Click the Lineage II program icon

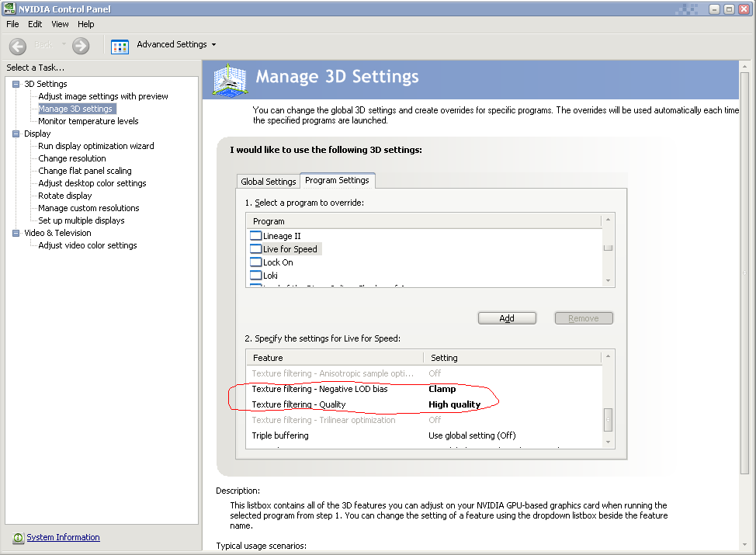click(x=256, y=236)
